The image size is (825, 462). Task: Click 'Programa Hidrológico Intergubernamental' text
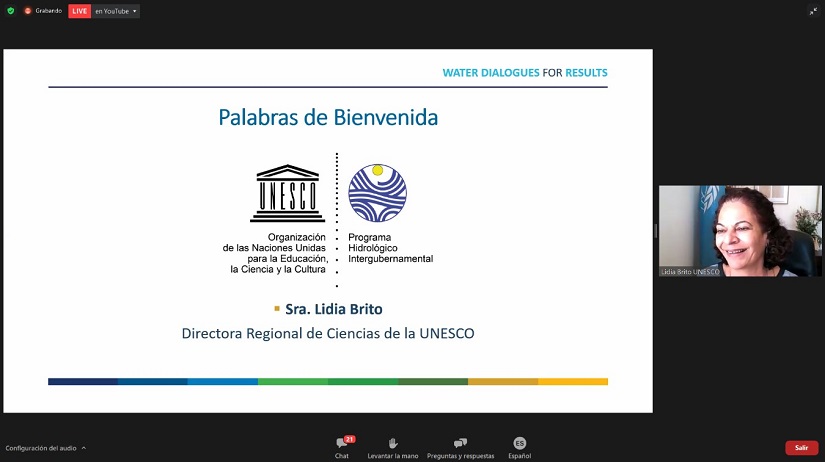pos(390,248)
